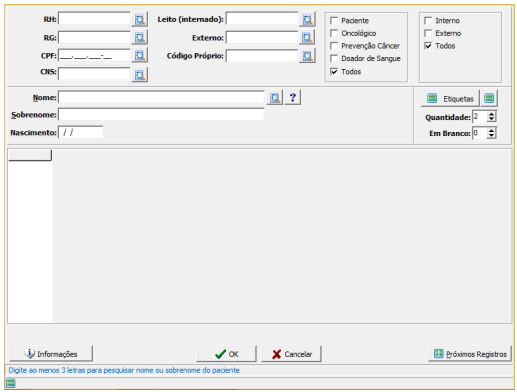The width and height of the screenshot is (517, 392).
Task: Click the green icon button right of Etiquetas
Action: tap(489, 98)
